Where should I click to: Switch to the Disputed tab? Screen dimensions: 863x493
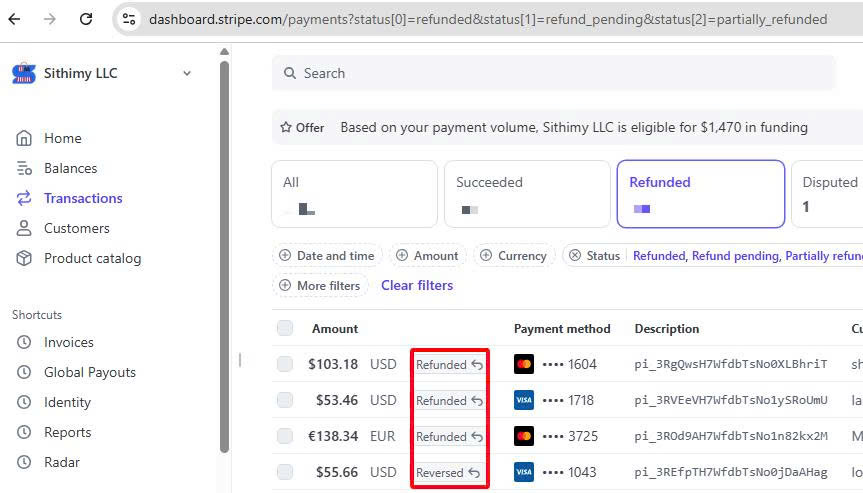(828, 194)
